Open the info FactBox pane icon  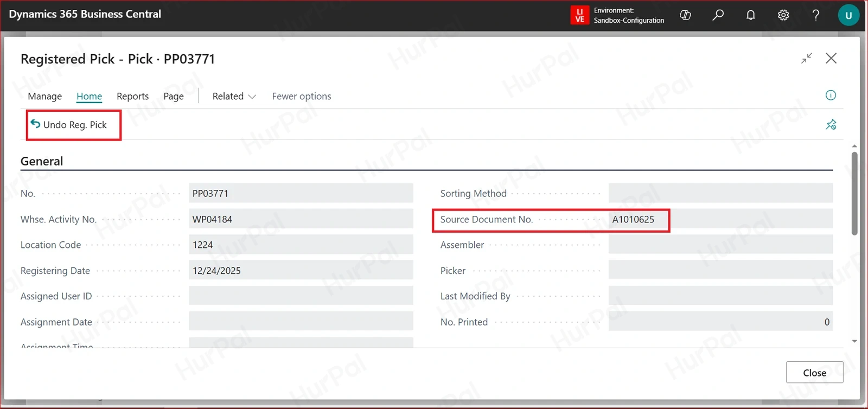(x=831, y=95)
